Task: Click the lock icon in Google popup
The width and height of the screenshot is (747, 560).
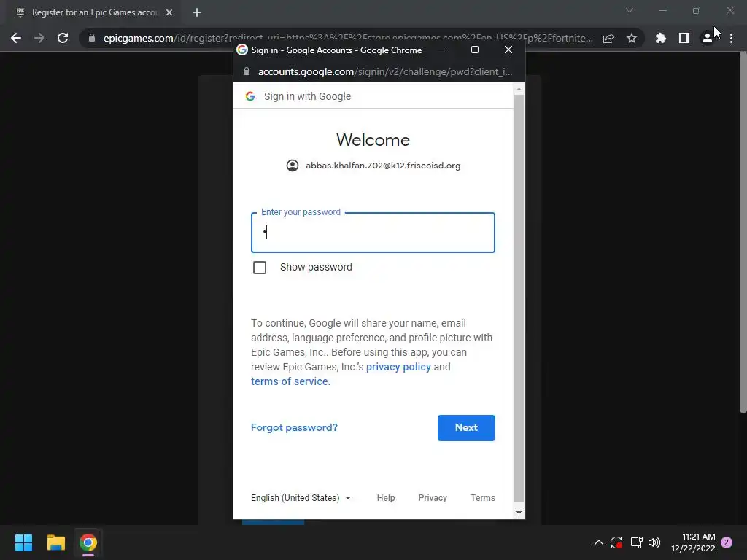Action: pos(247,71)
